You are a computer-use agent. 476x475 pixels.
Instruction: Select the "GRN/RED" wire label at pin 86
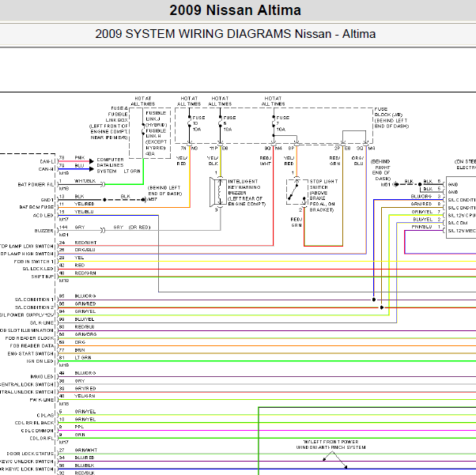point(85,303)
